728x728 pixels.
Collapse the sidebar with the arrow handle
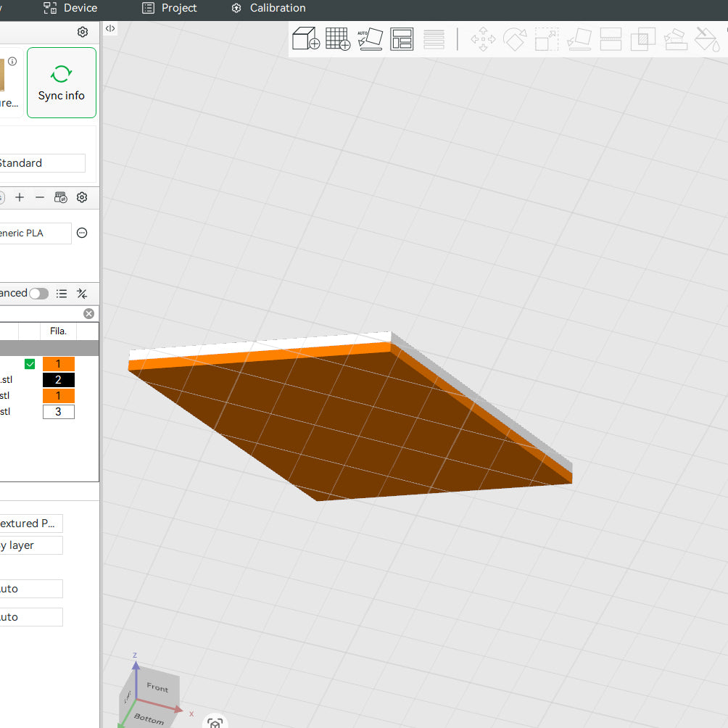pyautogui.click(x=110, y=28)
